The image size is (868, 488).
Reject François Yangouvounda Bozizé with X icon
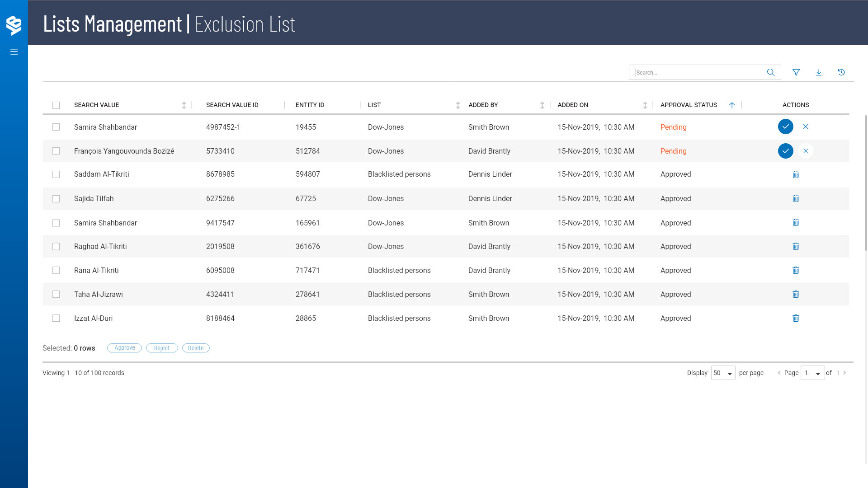click(x=806, y=151)
